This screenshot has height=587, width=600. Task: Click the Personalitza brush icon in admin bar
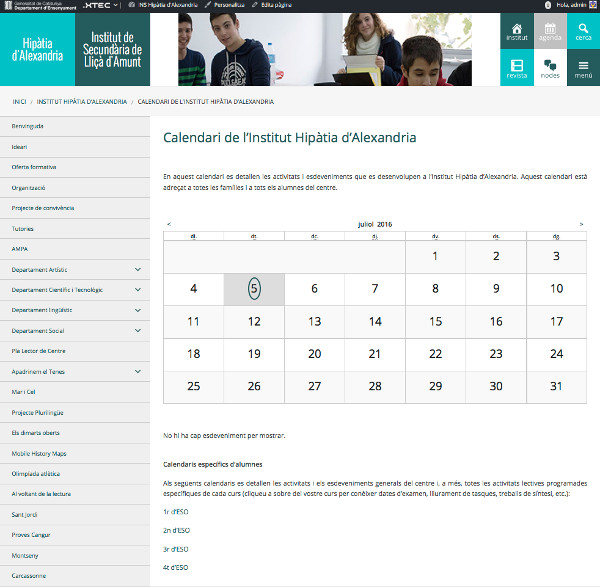click(234, 5)
